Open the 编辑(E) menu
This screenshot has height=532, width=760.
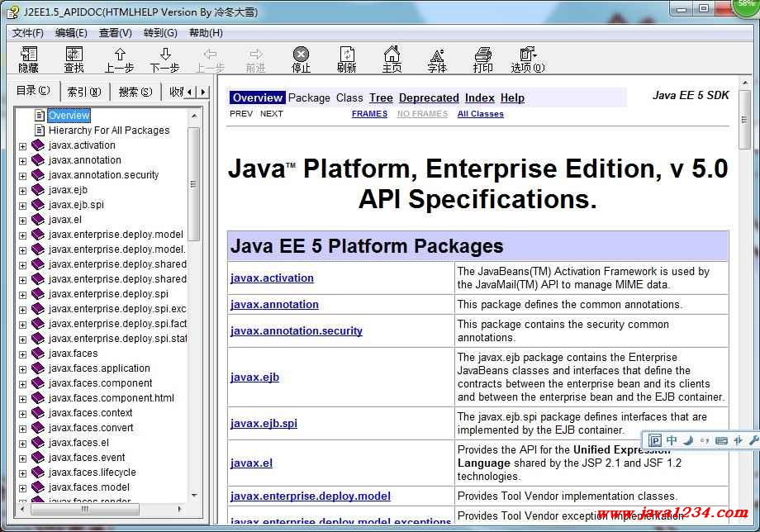point(71,33)
